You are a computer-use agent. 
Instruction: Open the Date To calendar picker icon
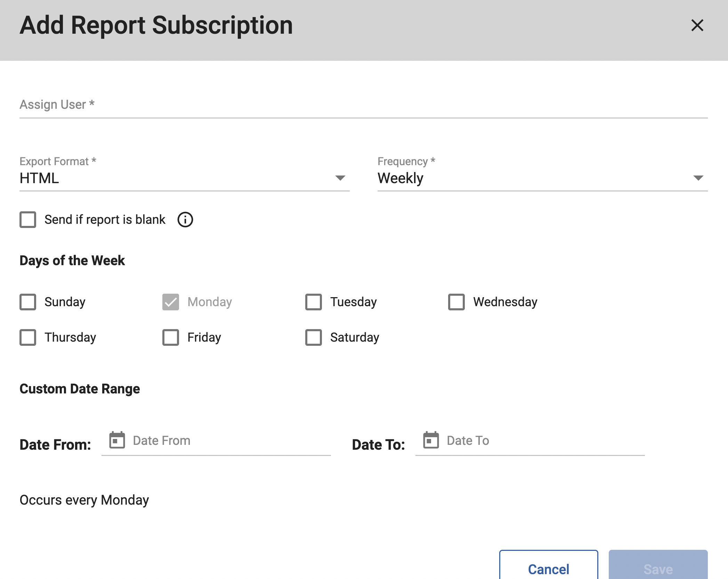431,440
